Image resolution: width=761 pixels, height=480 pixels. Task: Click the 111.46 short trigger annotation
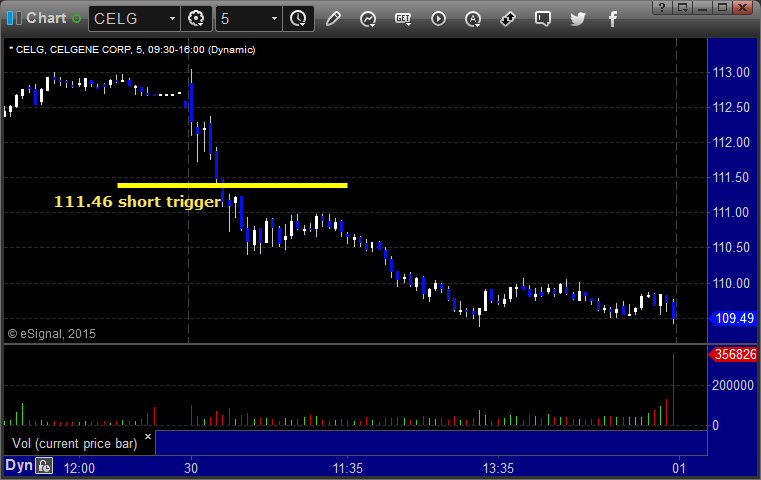tap(137, 201)
